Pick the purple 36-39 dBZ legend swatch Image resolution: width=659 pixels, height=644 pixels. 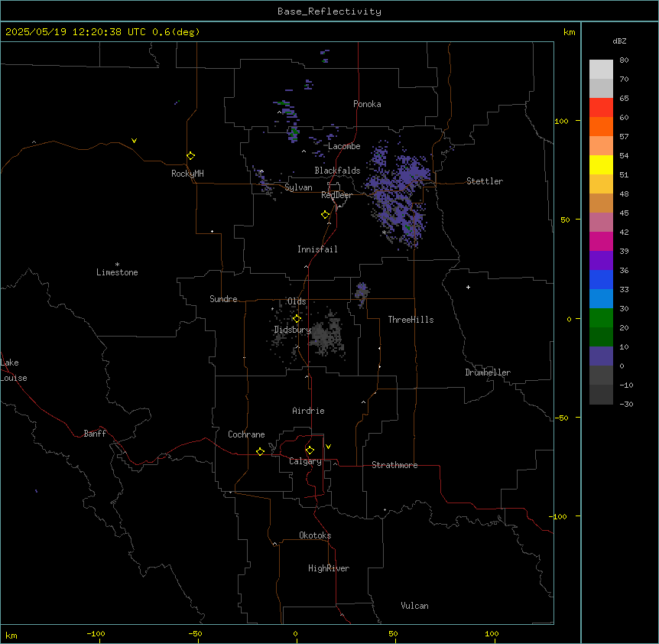click(x=601, y=260)
